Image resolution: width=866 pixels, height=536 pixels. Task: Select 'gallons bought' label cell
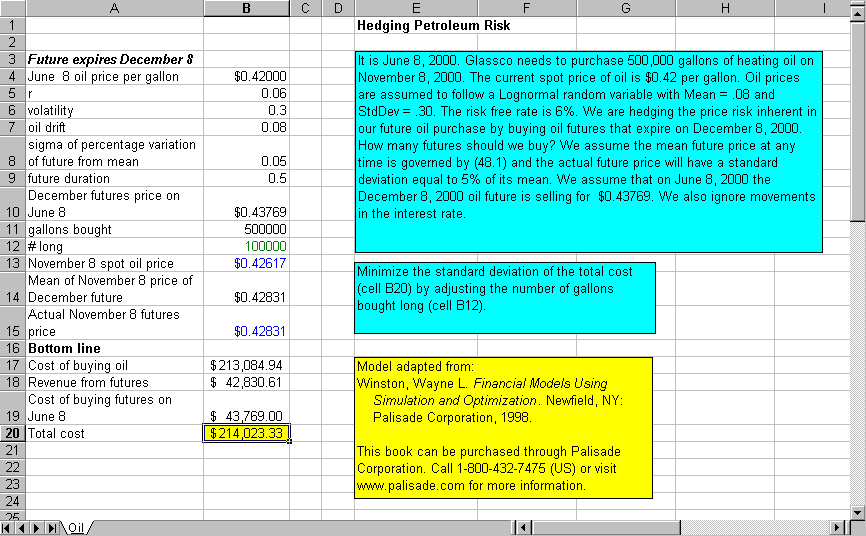pos(114,229)
